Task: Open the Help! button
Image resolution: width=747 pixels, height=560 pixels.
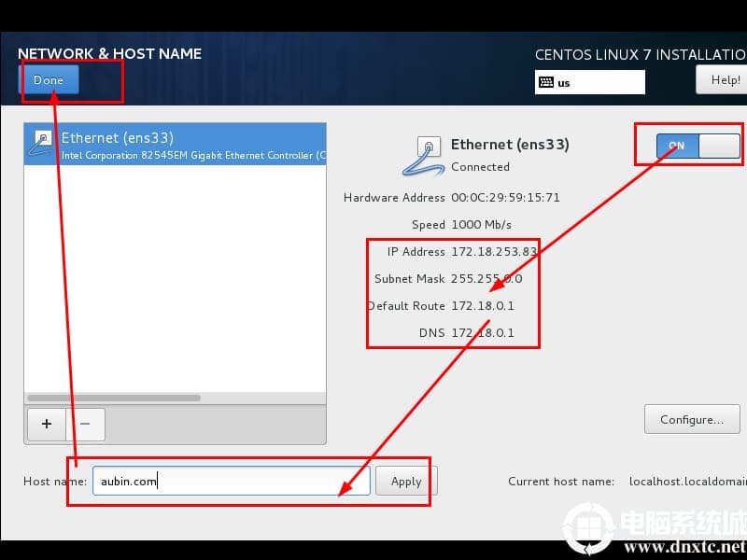Action: (722, 79)
